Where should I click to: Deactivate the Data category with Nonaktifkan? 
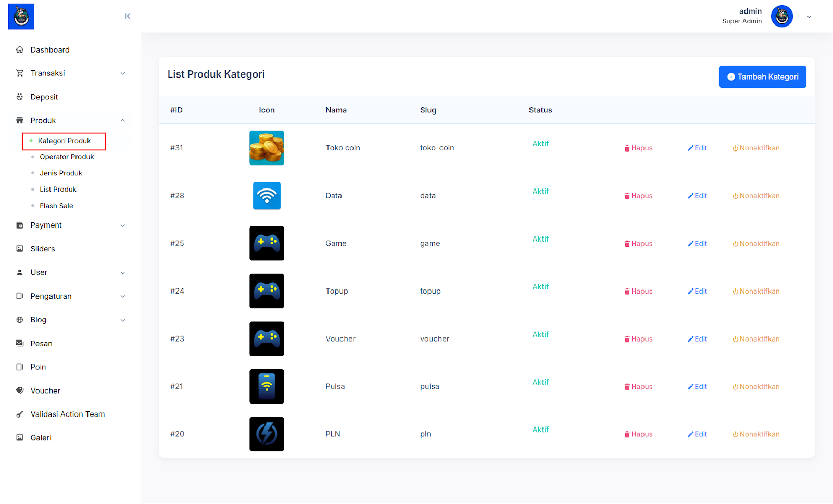pyautogui.click(x=756, y=196)
